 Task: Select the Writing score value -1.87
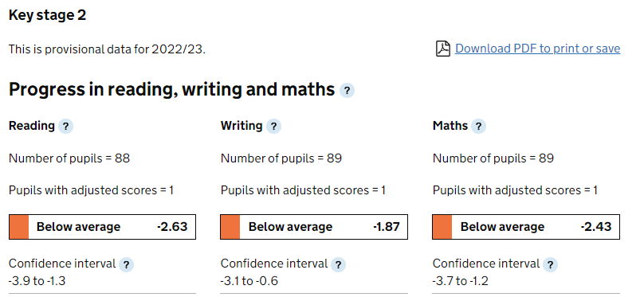[386, 226]
